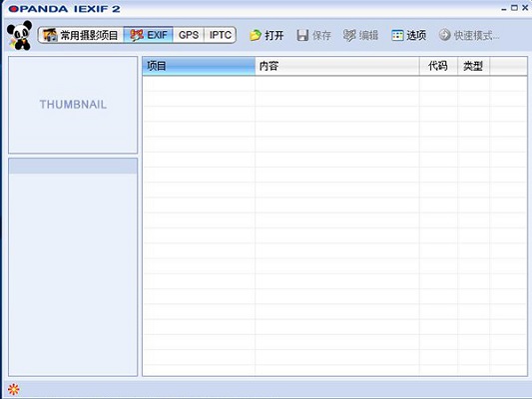Screen dimensions: 532x399
Task: Click the red dot PANDA IEXIF title logo
Action: 14,9
